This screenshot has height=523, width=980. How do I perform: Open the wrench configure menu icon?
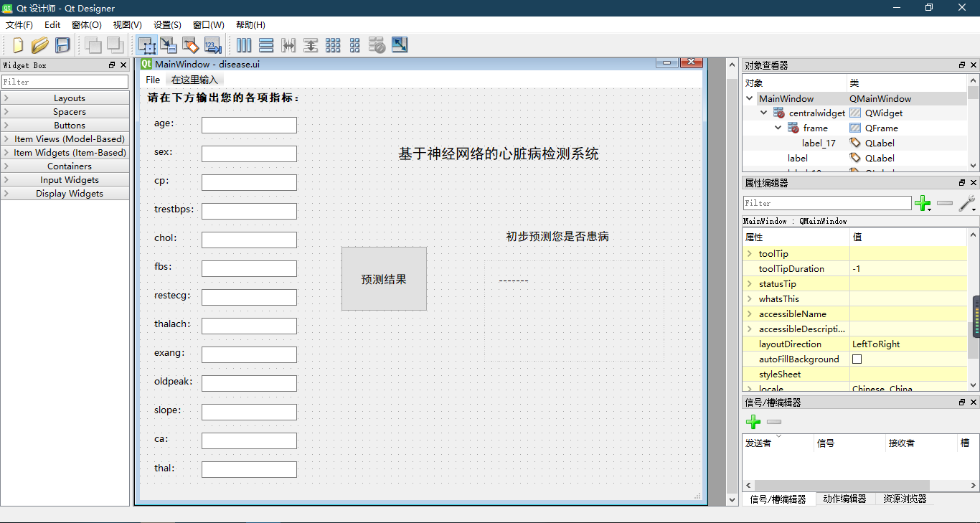tap(967, 204)
